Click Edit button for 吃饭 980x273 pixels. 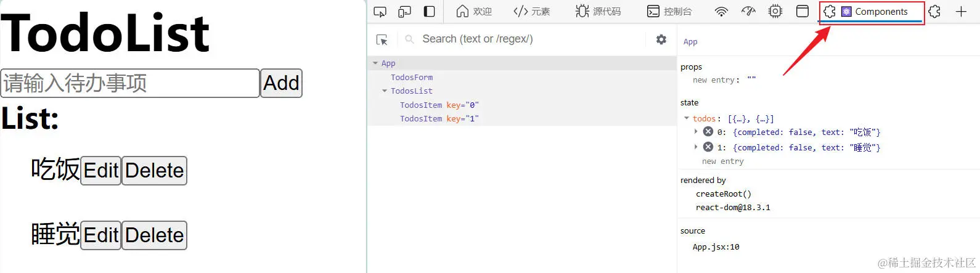pos(100,171)
